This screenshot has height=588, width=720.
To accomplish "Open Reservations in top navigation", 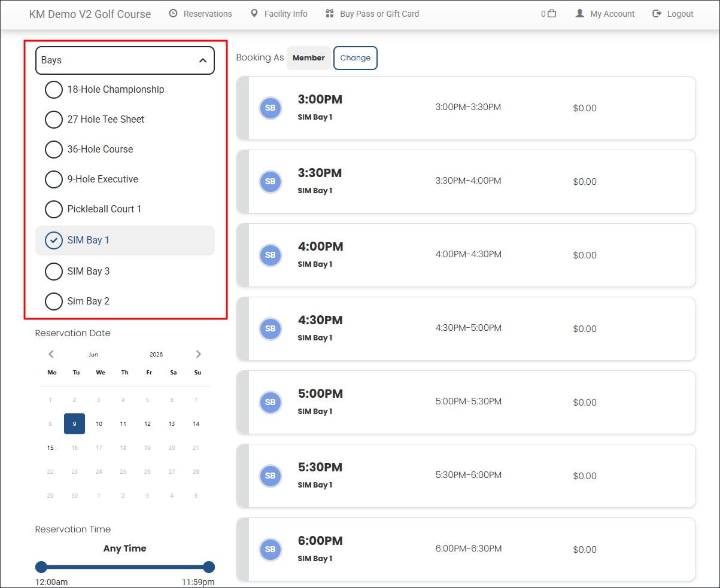I will [x=208, y=14].
